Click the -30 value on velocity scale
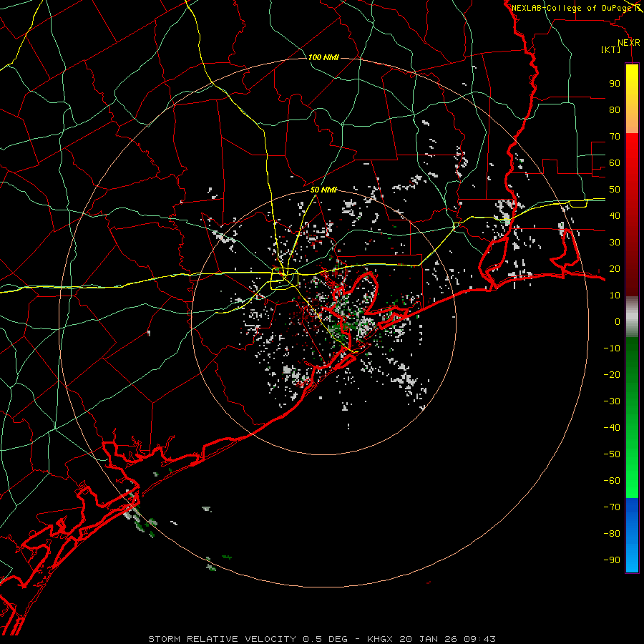The image size is (644, 644). coord(612,401)
